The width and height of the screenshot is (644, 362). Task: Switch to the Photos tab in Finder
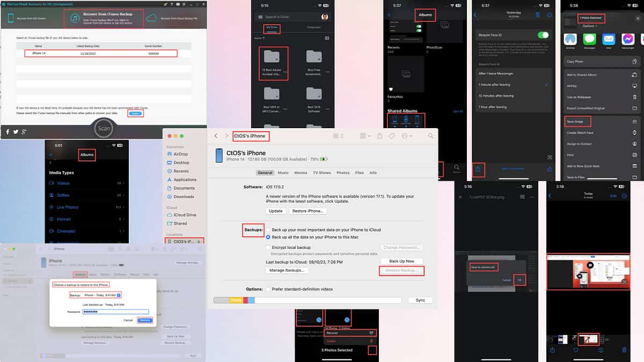pos(342,173)
